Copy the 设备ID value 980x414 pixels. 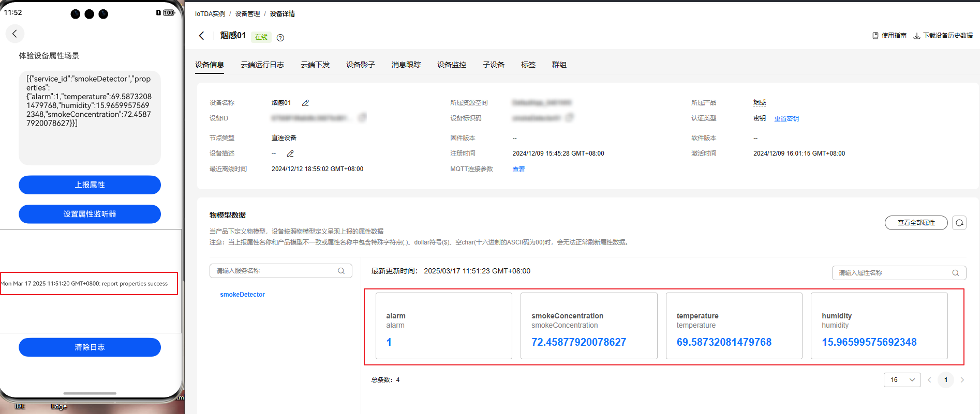click(x=362, y=118)
